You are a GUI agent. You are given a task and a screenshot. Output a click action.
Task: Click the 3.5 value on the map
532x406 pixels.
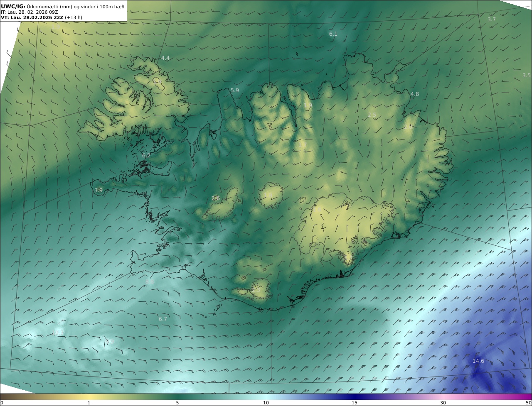coord(527,76)
